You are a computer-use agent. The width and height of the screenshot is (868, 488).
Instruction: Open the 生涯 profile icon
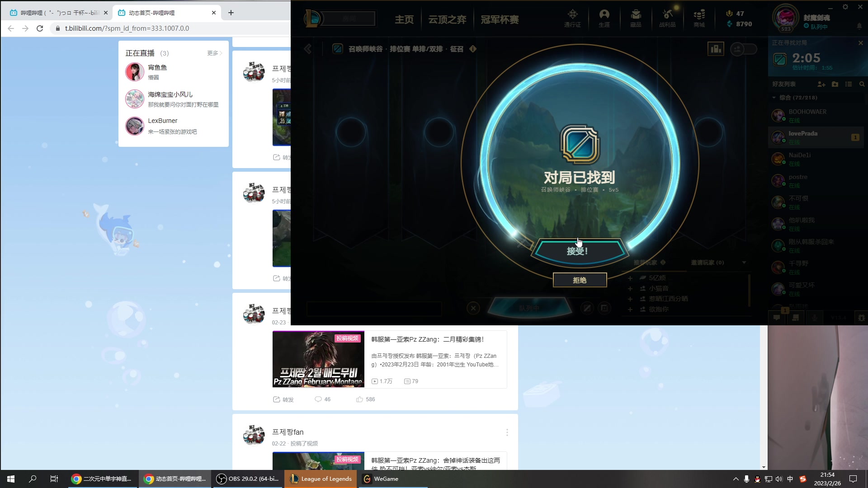click(604, 18)
